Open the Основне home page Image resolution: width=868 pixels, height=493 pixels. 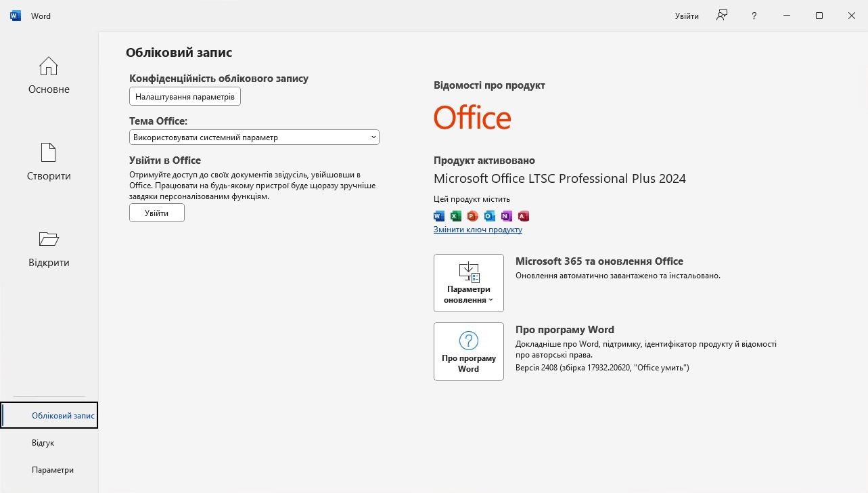(x=49, y=76)
